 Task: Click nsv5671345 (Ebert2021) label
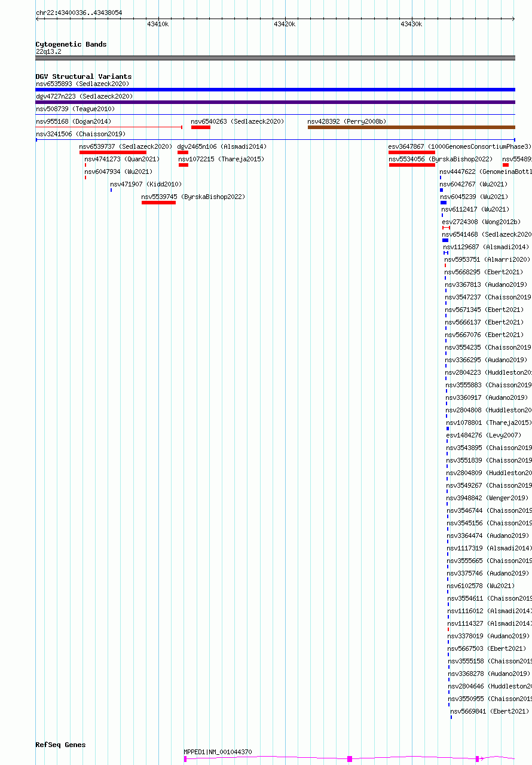pos(484,310)
